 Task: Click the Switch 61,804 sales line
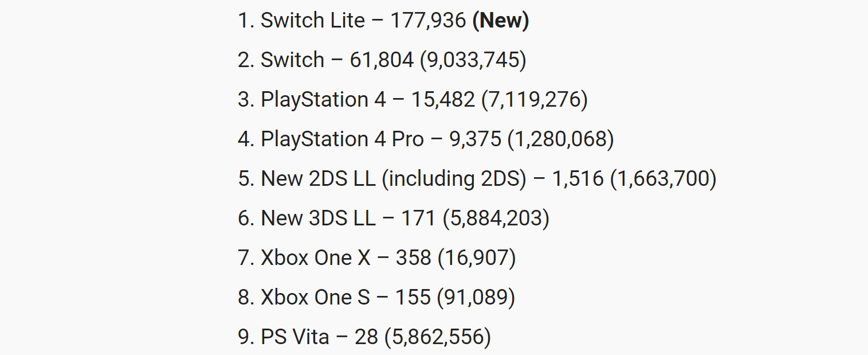click(382, 60)
